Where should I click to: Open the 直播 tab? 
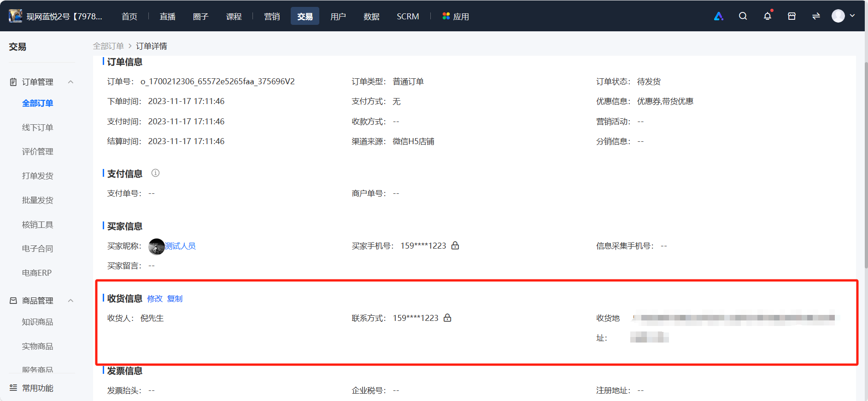[167, 17]
